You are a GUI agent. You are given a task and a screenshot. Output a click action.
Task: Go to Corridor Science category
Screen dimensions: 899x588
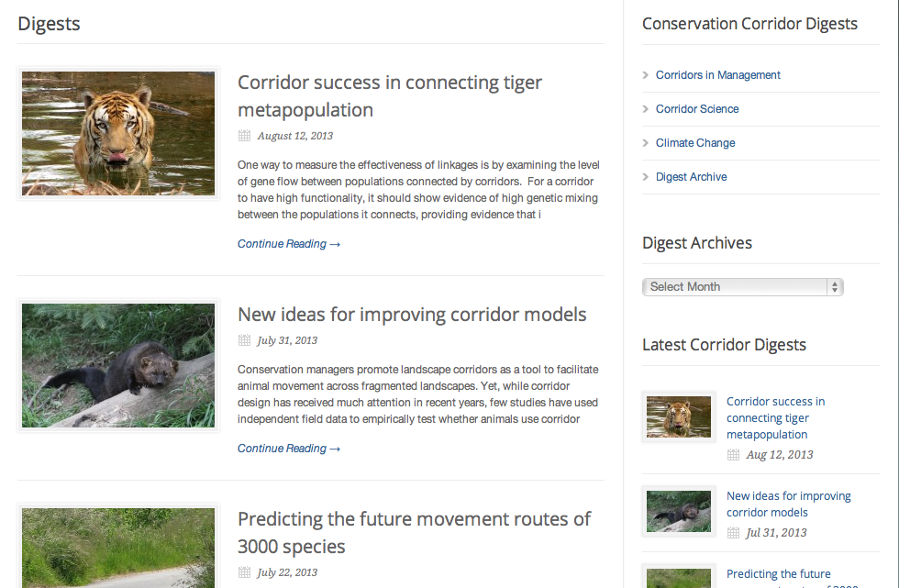click(x=696, y=109)
